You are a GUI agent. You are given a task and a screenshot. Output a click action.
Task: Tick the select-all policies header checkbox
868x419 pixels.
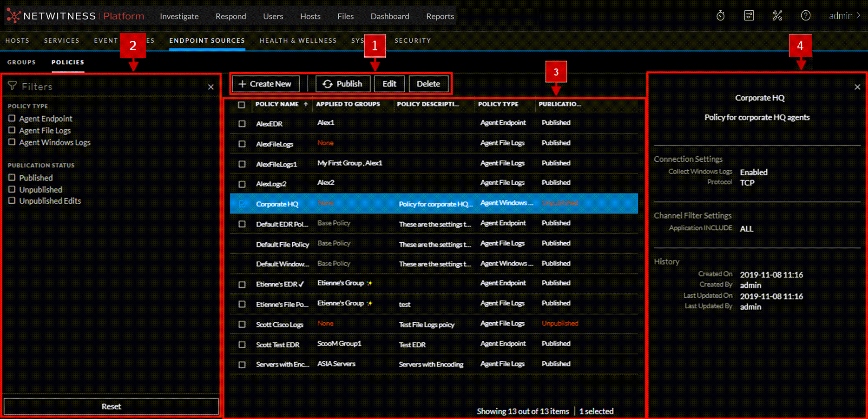coord(242,105)
